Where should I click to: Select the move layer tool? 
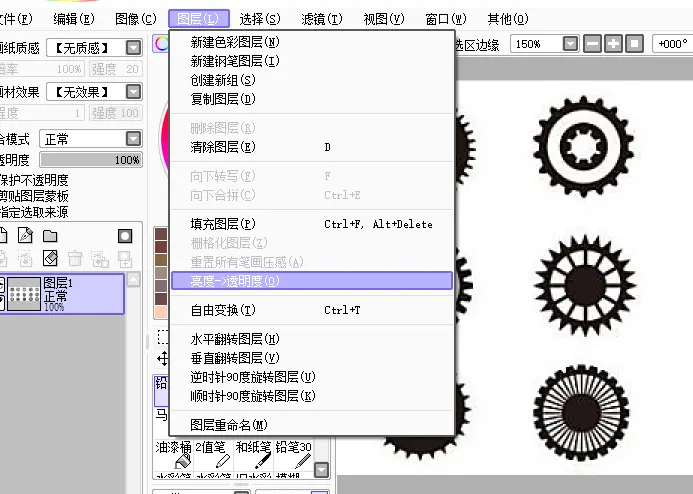click(x=162, y=358)
